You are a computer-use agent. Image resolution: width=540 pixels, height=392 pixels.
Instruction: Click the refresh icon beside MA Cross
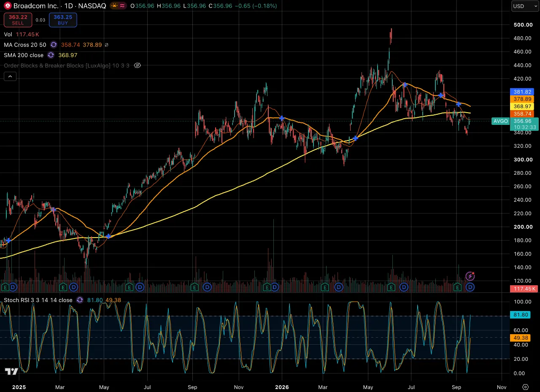(54, 45)
